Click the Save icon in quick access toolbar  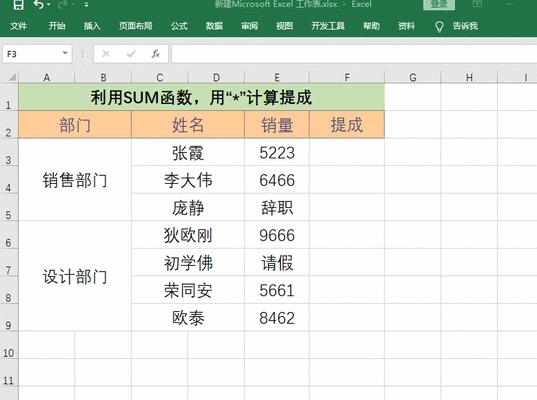[x=18, y=4]
